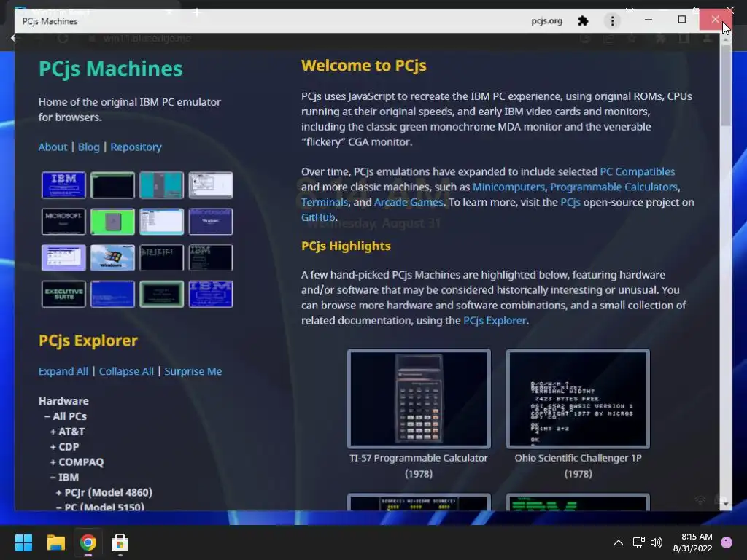This screenshot has height=560, width=747.
Task: Open the 8:15 AM clock flyout
Action: click(693, 542)
